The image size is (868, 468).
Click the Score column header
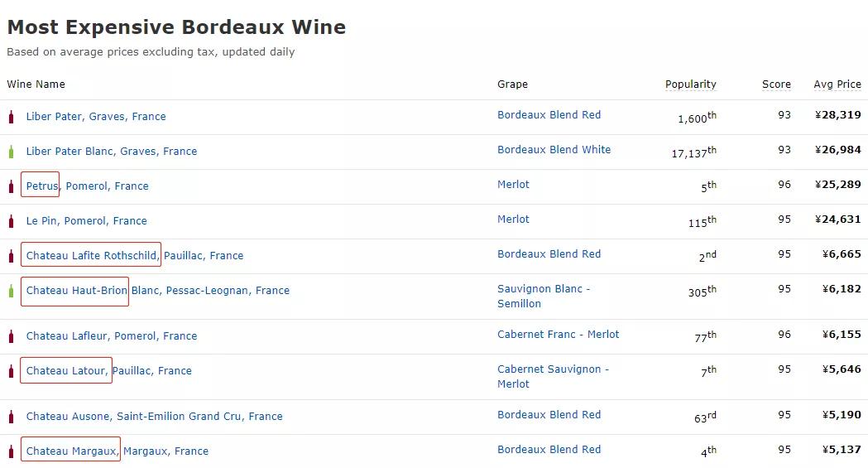(776, 84)
